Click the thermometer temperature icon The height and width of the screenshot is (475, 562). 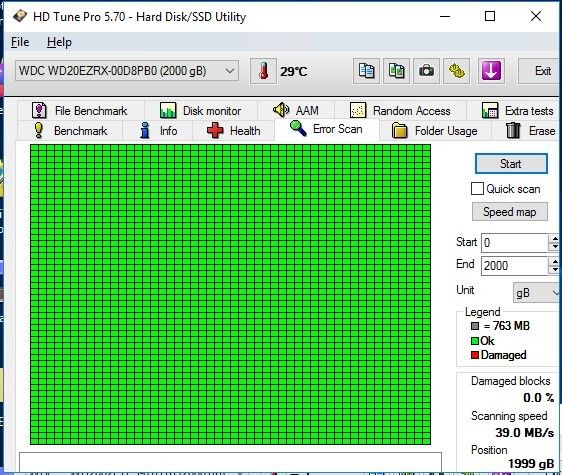coord(263,71)
